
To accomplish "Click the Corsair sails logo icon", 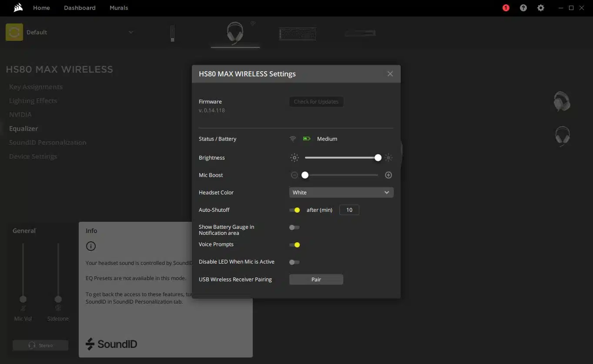I will coord(18,8).
